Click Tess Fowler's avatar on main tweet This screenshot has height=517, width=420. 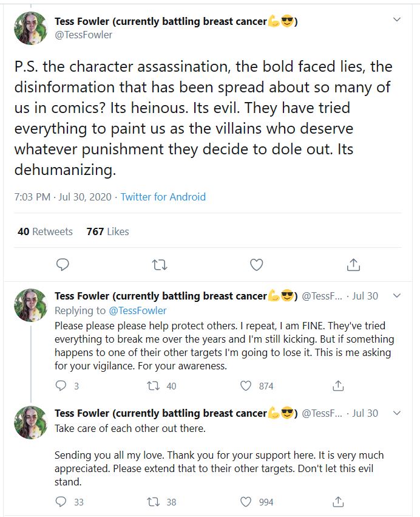(x=30, y=28)
